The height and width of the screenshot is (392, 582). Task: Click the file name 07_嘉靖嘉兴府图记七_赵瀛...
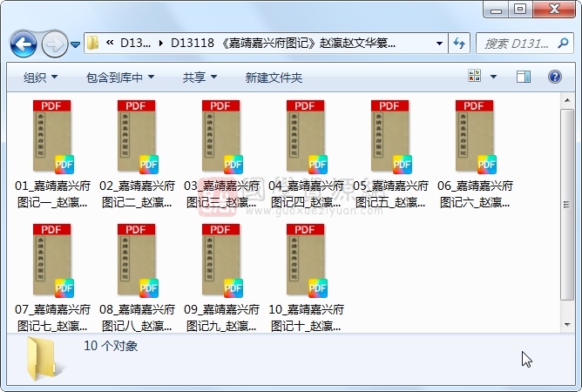(52, 317)
